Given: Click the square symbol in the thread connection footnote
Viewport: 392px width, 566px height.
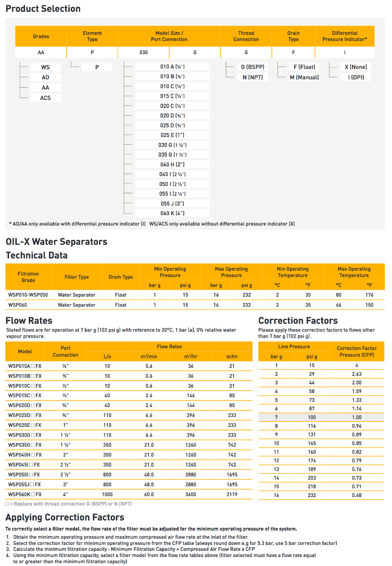Looking at the screenshot, I should click(8, 504).
